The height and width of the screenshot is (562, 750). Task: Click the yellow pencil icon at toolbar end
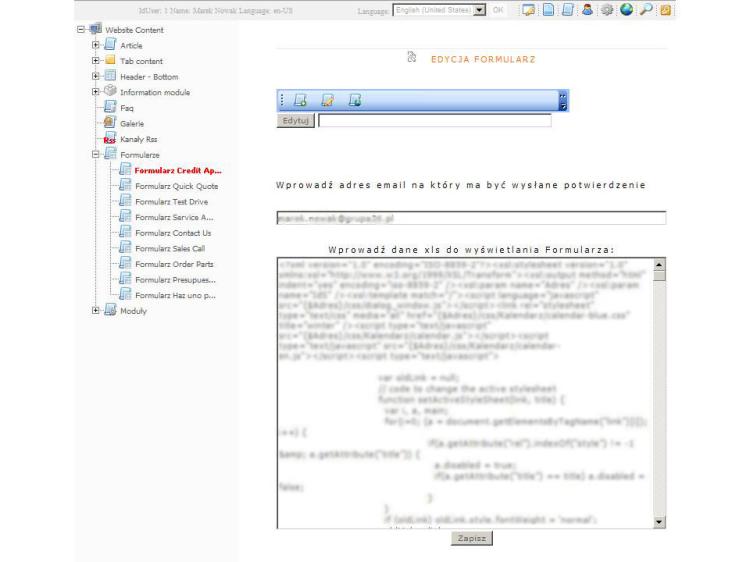(665, 10)
